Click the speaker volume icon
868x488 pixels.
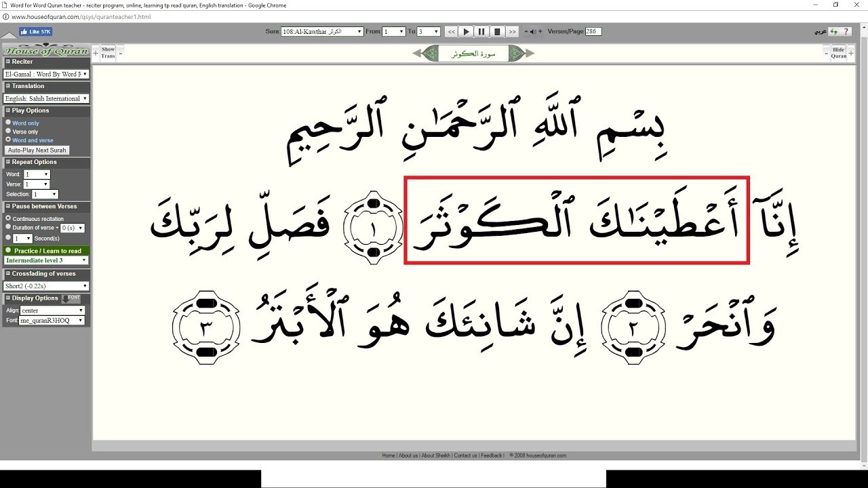coord(532,31)
